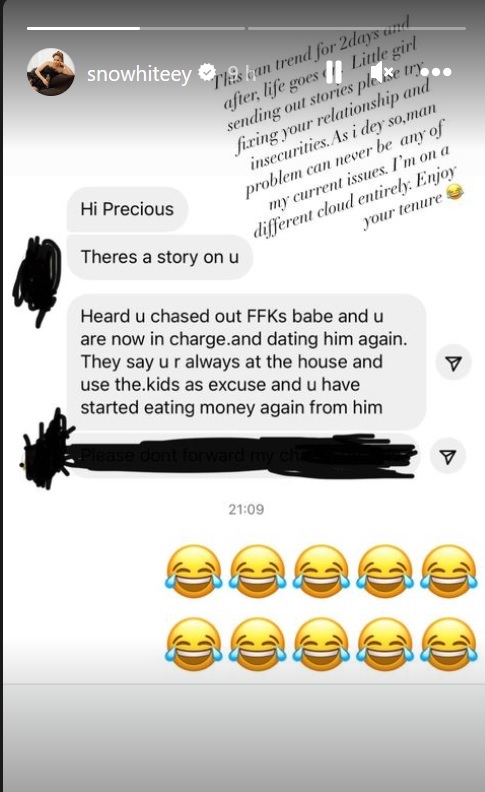The image size is (485, 792).
Task: Open snowhiteey profile picture
Action: click(x=51, y=72)
